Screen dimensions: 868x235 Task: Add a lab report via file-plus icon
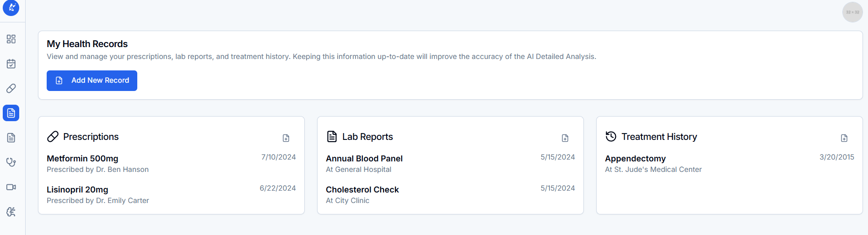[x=565, y=138]
